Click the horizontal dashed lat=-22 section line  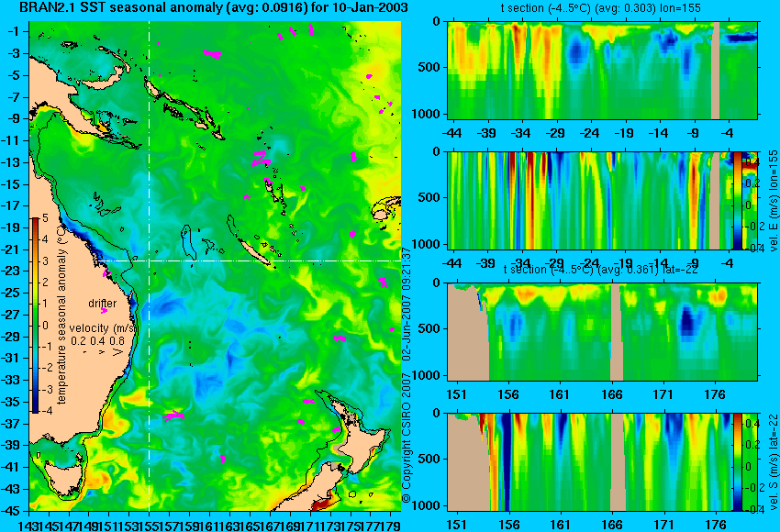tap(250, 260)
